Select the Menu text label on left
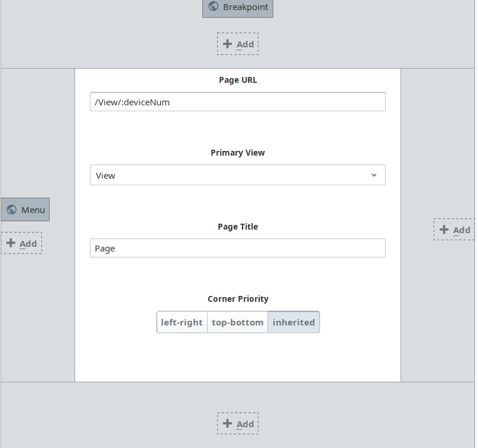 (33, 210)
